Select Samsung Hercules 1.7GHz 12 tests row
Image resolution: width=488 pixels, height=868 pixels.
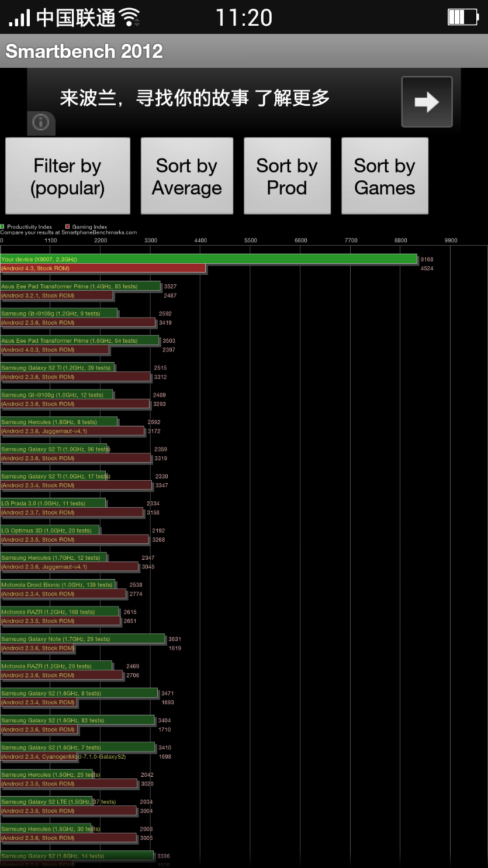[x=53, y=557]
